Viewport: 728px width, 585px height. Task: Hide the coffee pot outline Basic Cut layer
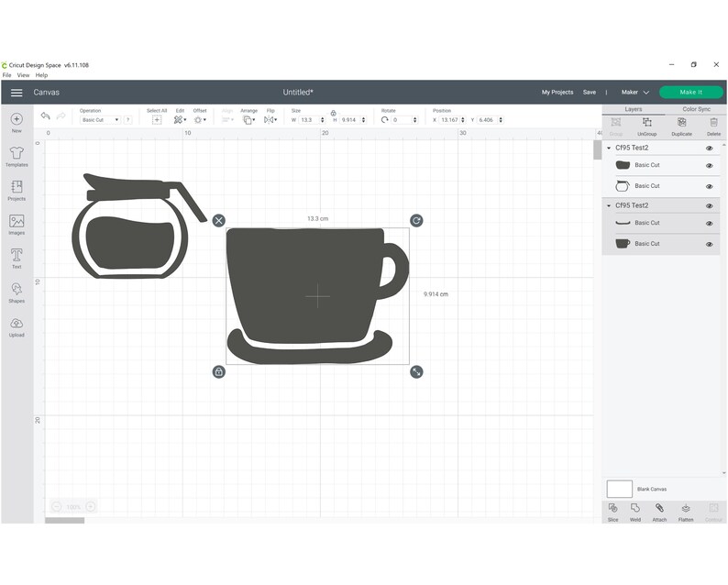click(x=709, y=187)
